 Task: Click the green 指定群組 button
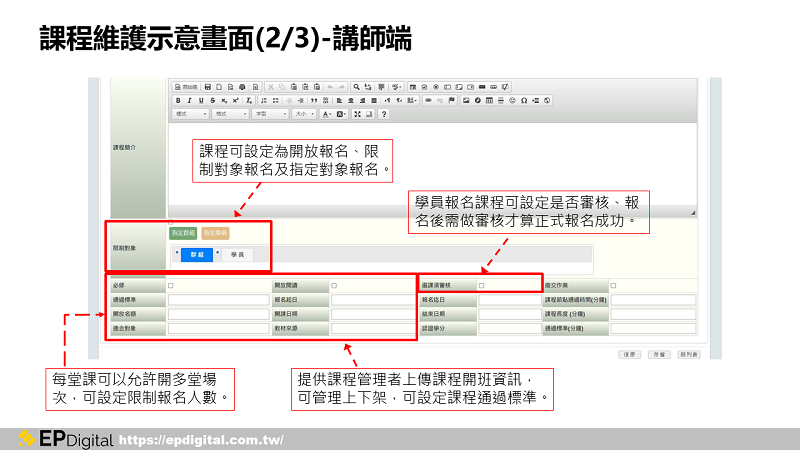click(183, 232)
